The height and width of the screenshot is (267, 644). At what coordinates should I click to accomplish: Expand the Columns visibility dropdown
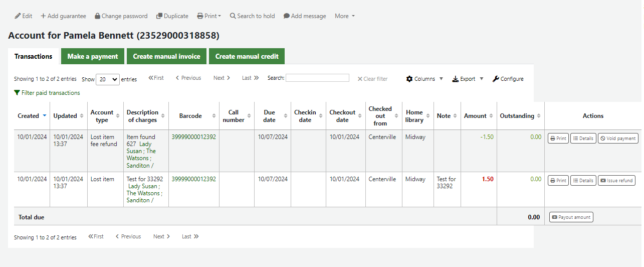tap(424, 79)
